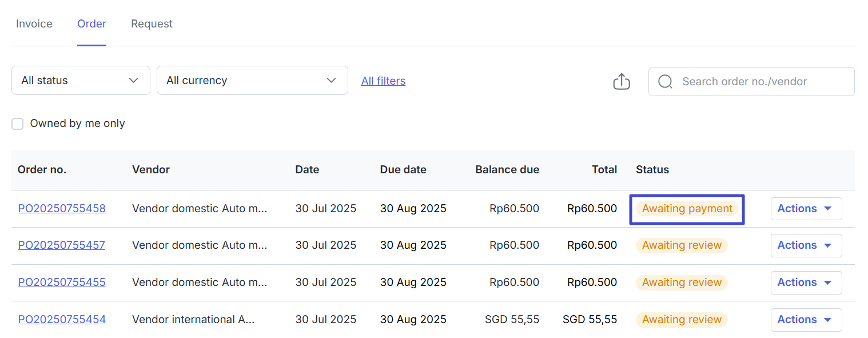Check the Owned by me only checkbox
Screen dimensions: 868x338
pos(18,124)
